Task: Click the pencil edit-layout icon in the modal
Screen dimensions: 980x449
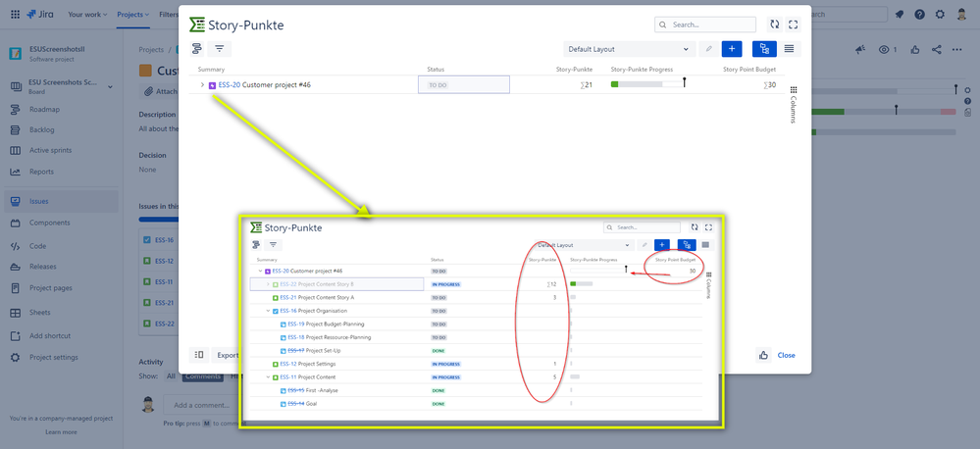Action: coord(708,49)
